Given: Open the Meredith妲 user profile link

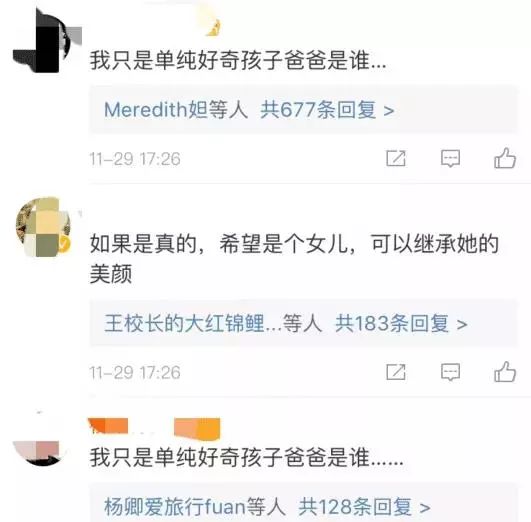Looking at the screenshot, I should [155, 110].
